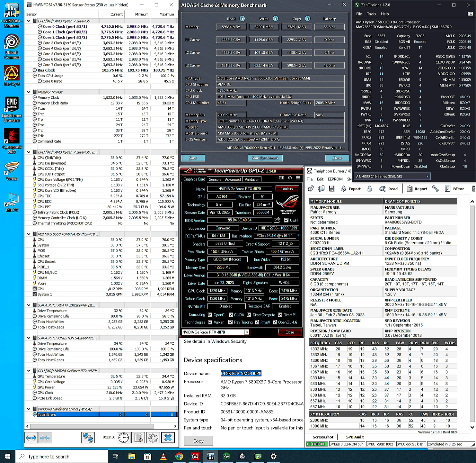The width and height of the screenshot is (476, 463).
Task: Refresh GPU-Z data icon
Action: pos(290,178)
